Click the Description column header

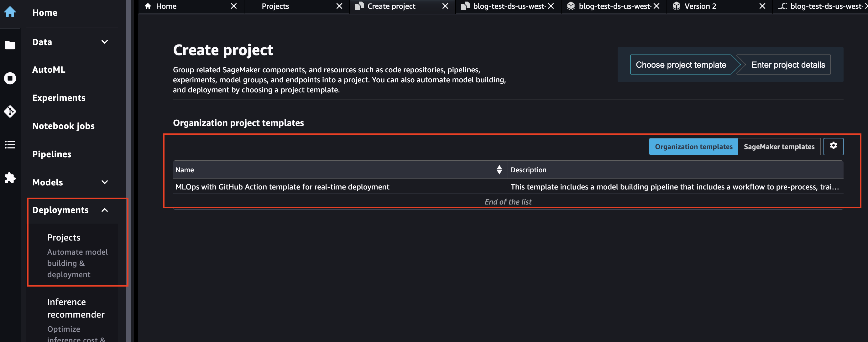pos(675,170)
